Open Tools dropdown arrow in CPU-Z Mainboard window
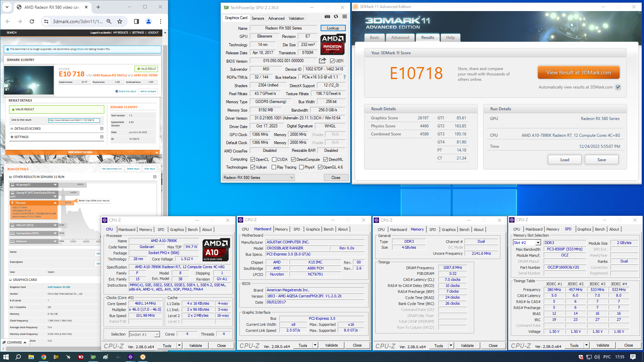Image resolution: width=644 pixels, height=362 pixels. click(315, 346)
